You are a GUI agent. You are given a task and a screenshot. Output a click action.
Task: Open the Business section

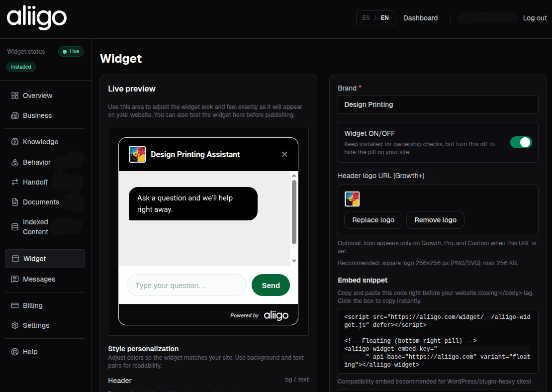37,115
